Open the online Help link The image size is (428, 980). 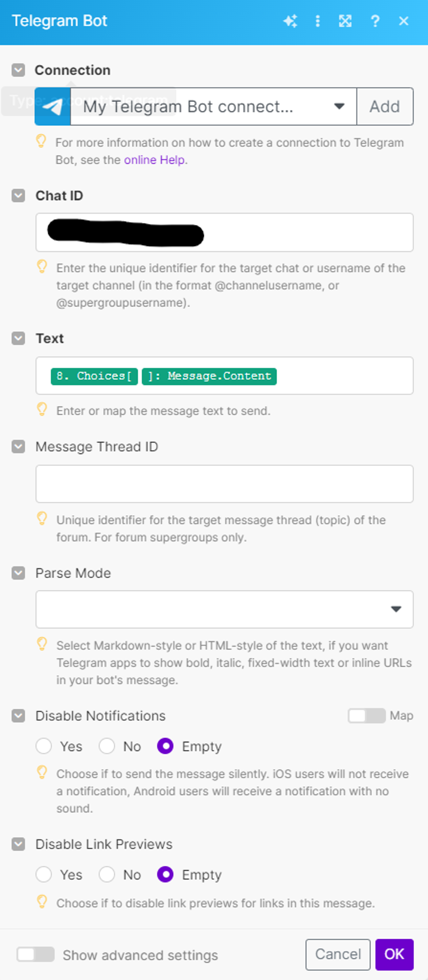click(x=154, y=160)
